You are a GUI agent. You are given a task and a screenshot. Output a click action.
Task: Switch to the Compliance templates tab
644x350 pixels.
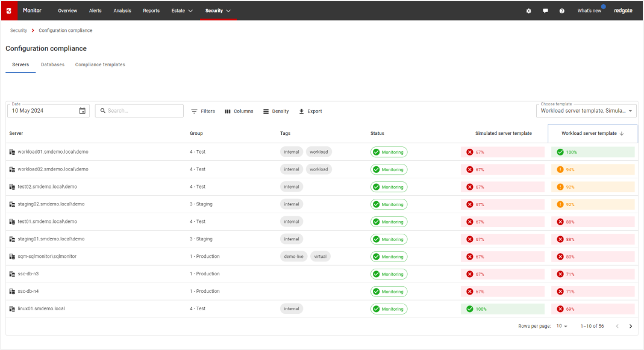point(100,64)
